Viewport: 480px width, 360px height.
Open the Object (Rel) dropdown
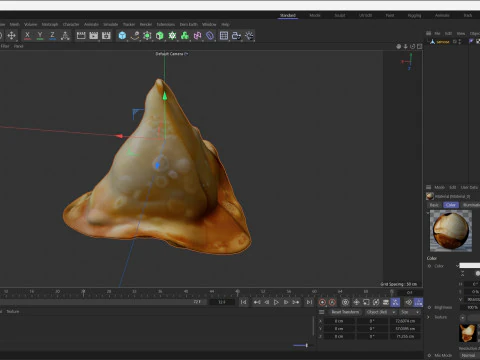(380, 312)
